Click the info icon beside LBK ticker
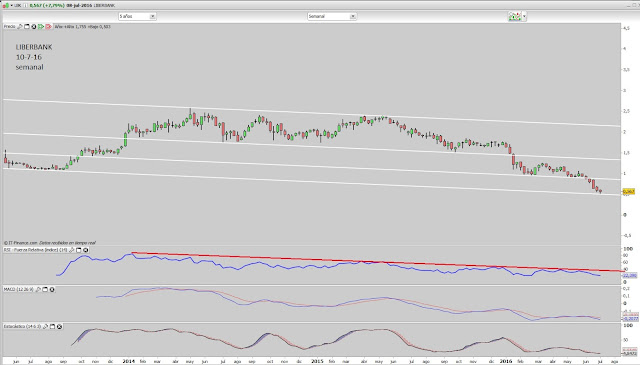Viewport: 640px width, 365px height. click(25, 5)
